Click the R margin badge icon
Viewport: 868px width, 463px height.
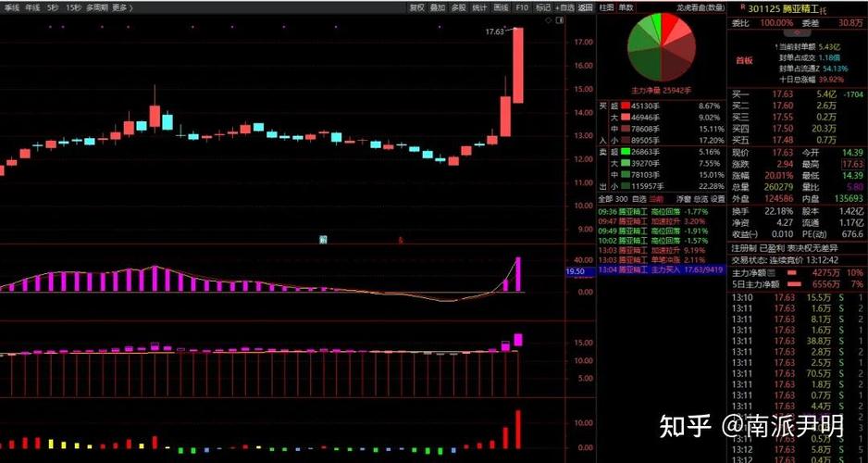tap(742, 6)
